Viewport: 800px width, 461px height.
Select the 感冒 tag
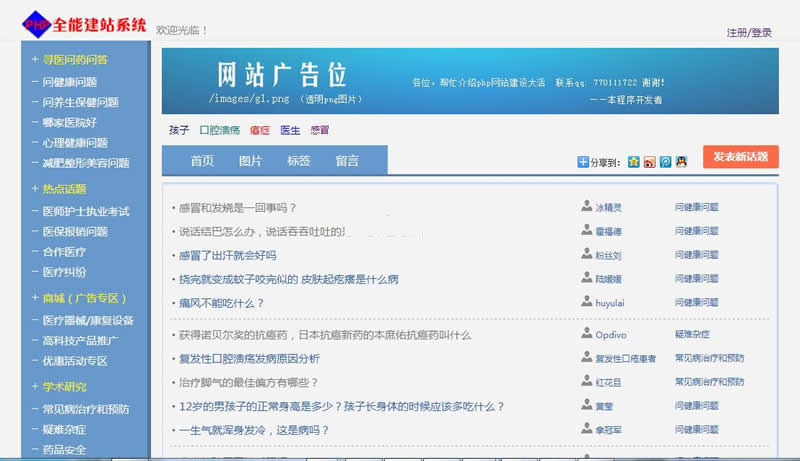320,130
